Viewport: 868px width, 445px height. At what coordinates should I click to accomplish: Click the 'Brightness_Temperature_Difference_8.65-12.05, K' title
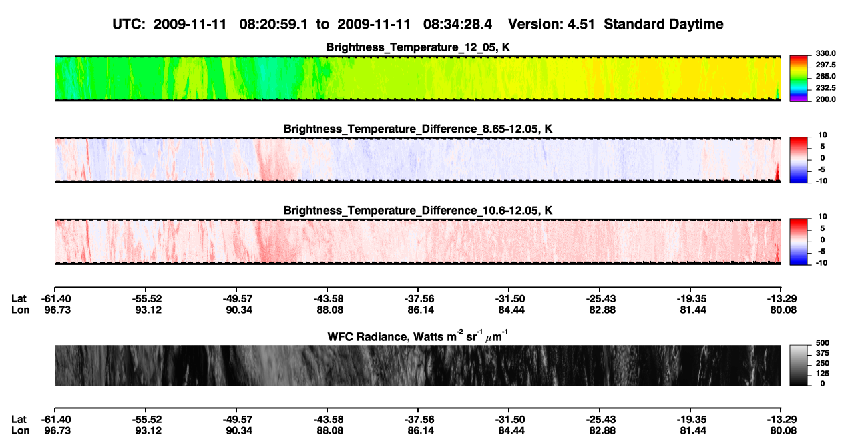[x=418, y=129]
